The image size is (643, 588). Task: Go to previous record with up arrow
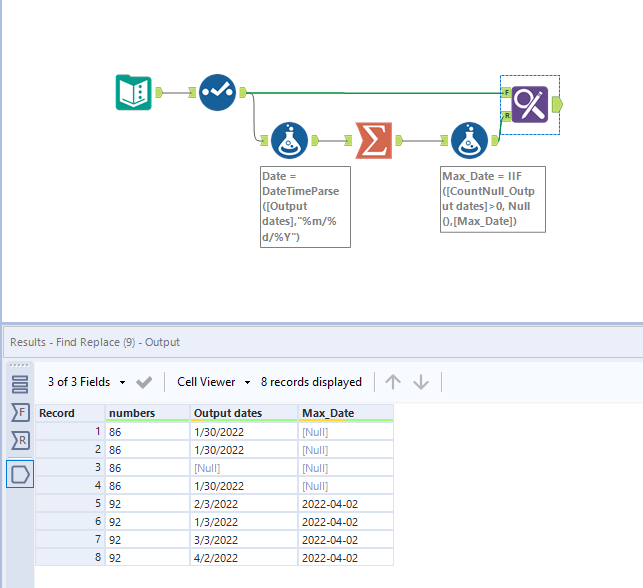tap(393, 382)
